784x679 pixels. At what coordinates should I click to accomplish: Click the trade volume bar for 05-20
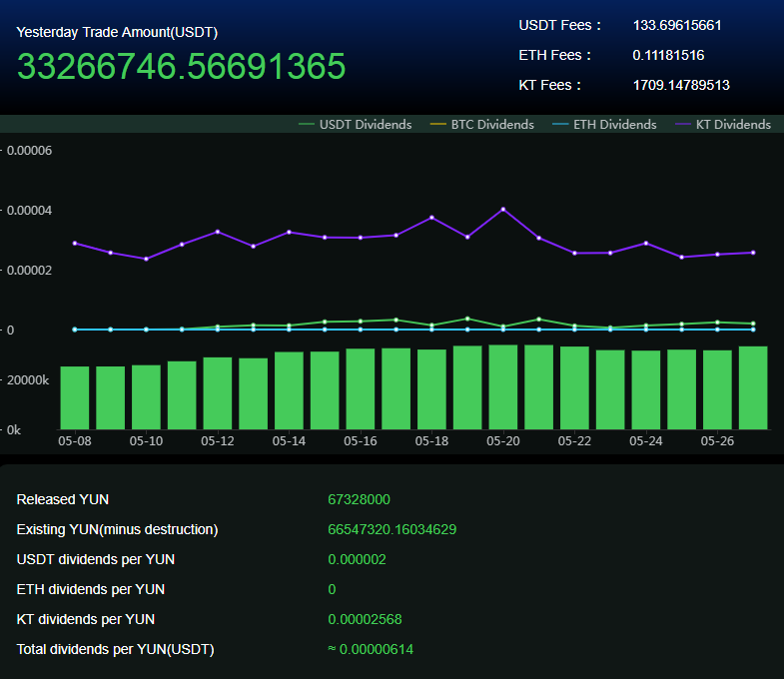click(x=503, y=387)
